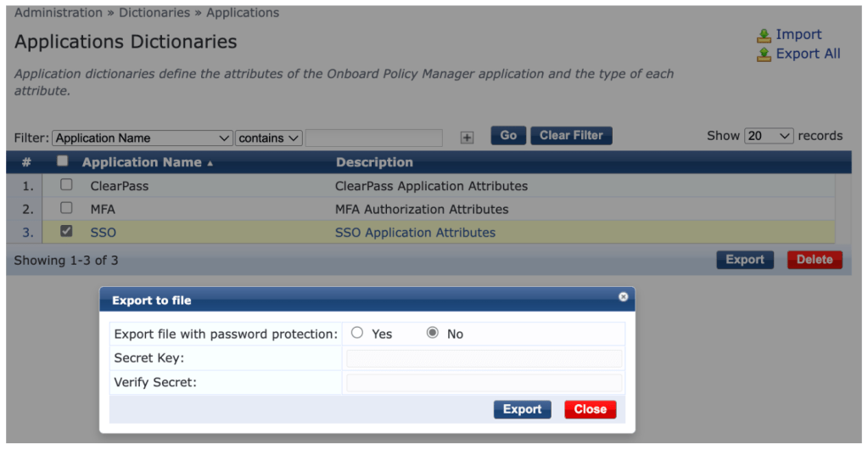Go to Dictionaries breadcrumb
Viewport: 868px width, 450px height.
(154, 13)
